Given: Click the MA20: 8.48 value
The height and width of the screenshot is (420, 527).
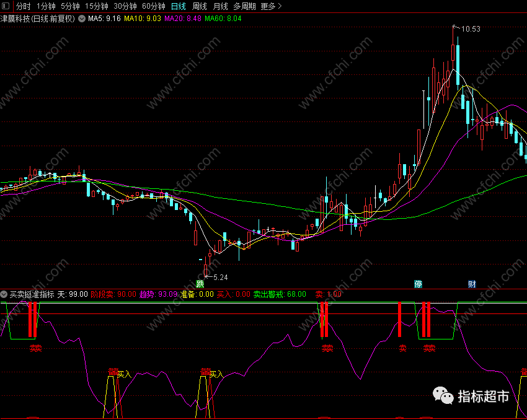Looking at the screenshot, I should coord(183,19).
